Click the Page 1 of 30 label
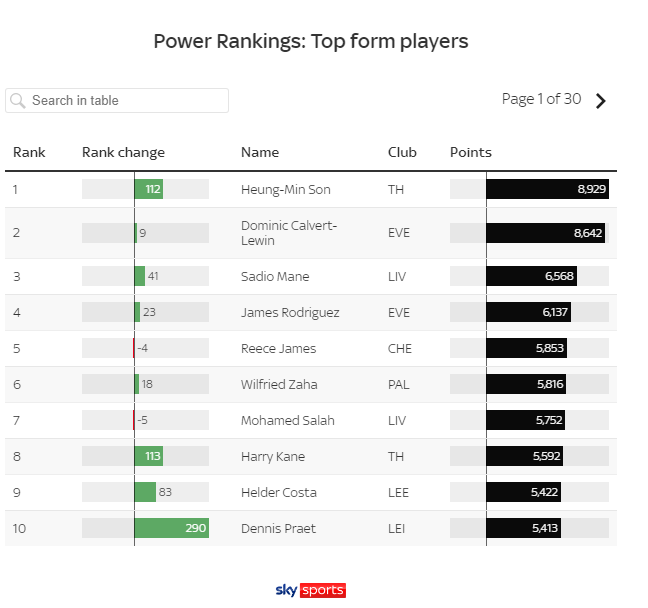 tap(541, 99)
